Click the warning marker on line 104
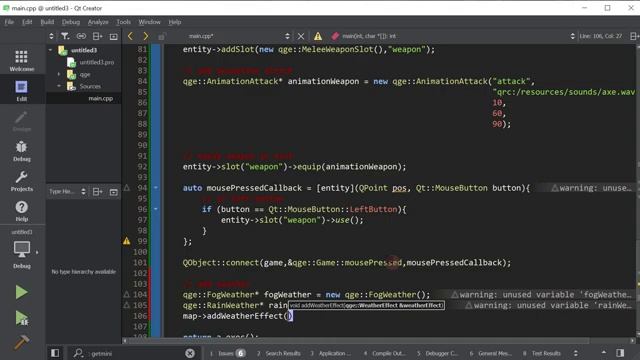This screenshot has width=640, height=360. (x=127, y=294)
